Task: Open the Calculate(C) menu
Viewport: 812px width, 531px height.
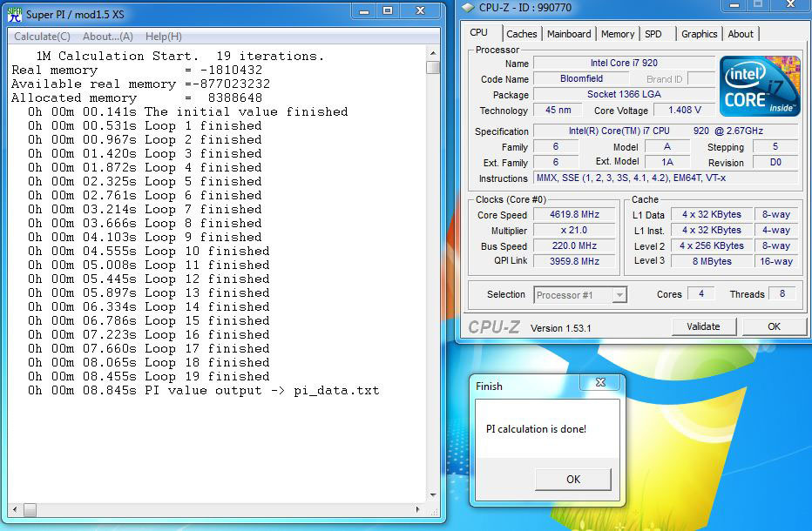Action: tap(42, 37)
